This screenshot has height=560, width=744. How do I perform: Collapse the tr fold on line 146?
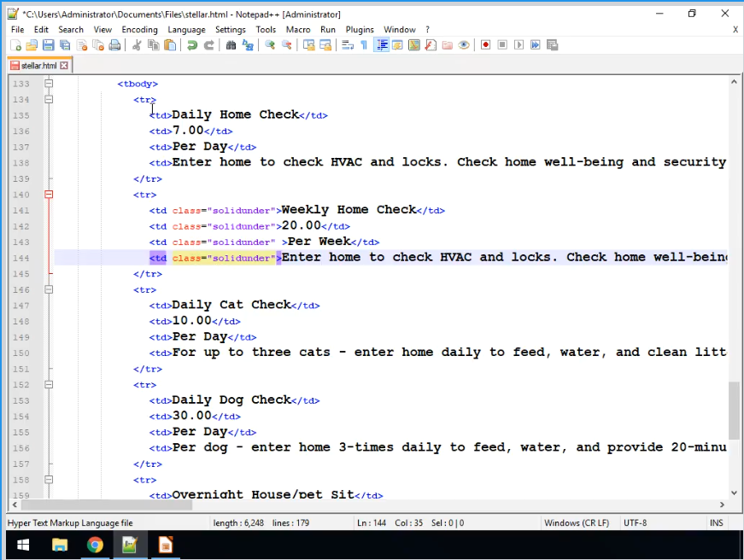(x=49, y=289)
